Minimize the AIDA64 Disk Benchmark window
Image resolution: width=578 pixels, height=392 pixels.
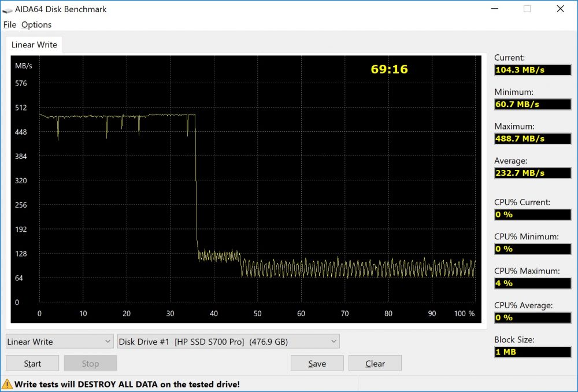(495, 9)
